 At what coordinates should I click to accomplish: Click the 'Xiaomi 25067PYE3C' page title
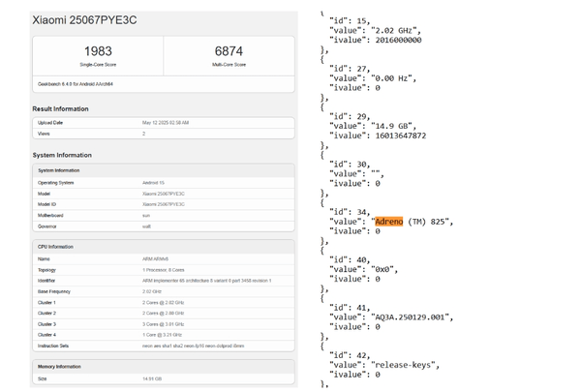coord(84,20)
